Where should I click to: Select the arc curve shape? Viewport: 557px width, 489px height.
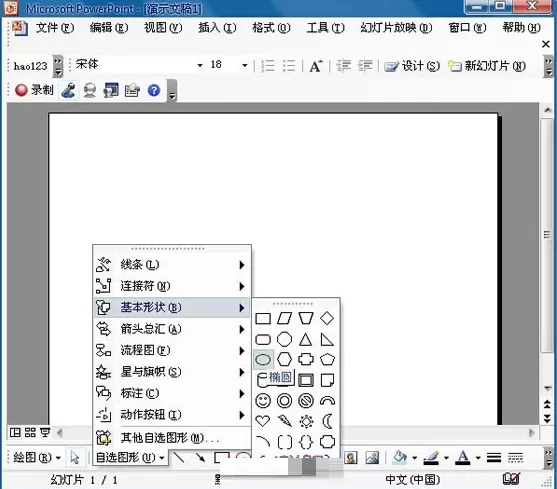click(x=263, y=442)
